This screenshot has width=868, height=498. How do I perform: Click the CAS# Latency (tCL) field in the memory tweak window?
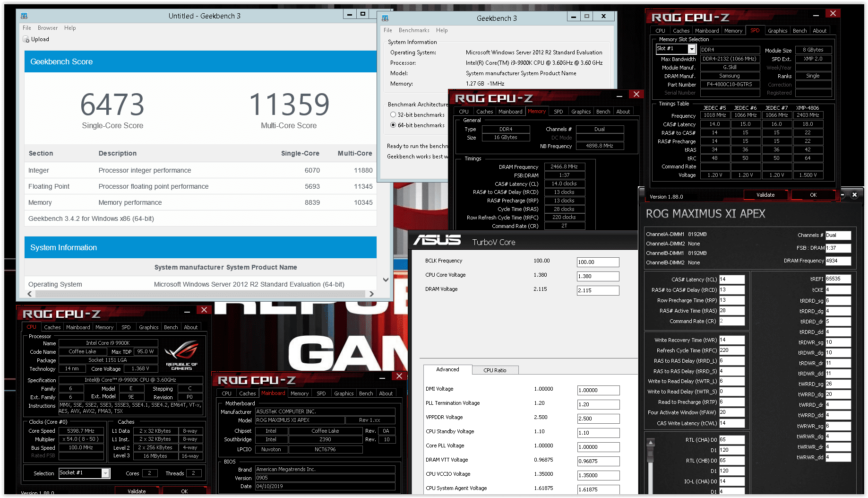(x=731, y=280)
